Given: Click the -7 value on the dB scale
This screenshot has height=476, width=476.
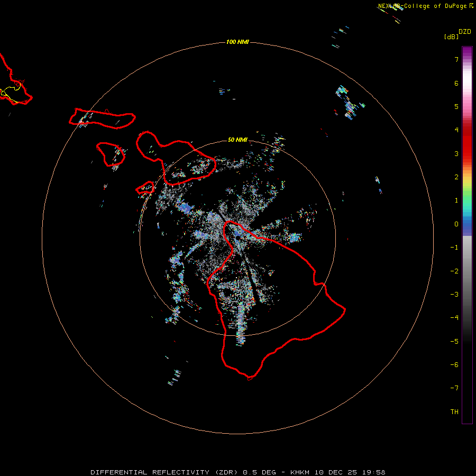Looking at the screenshot, I should coord(454,388).
